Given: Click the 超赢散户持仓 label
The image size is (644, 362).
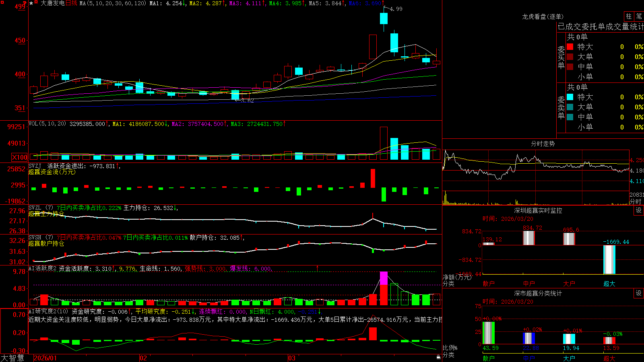Looking at the screenshot, I should click(46, 243).
